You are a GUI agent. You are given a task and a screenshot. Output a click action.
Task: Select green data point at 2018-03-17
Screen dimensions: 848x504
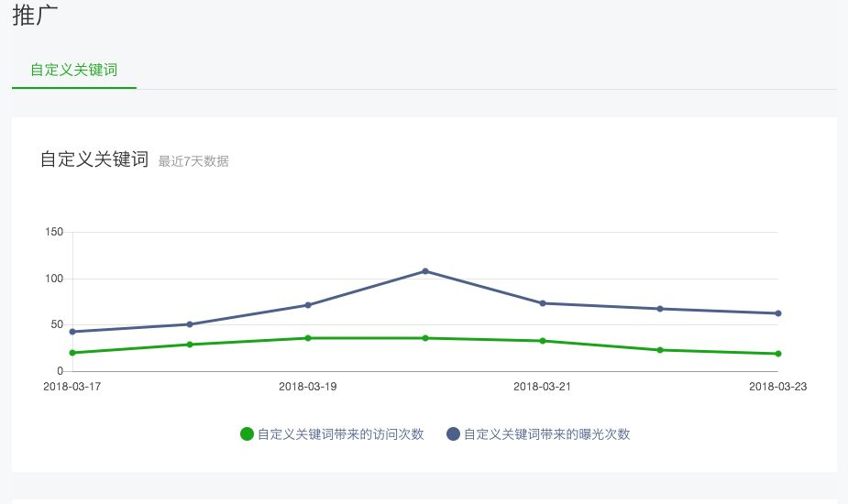point(72,353)
